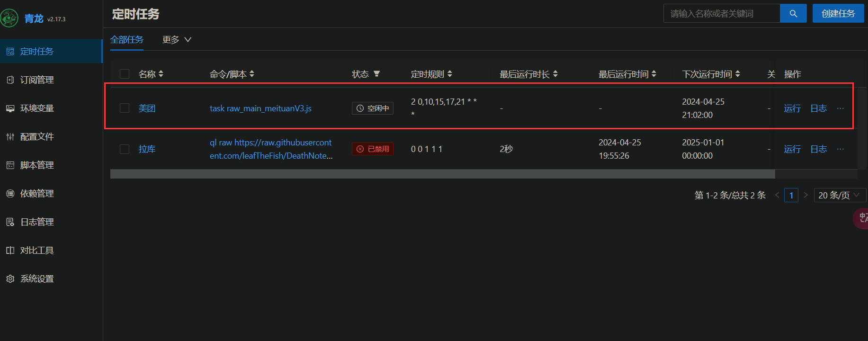This screenshot has width=868, height=341.
Task: View 日志 for the 拉库 task
Action: pyautogui.click(x=819, y=149)
